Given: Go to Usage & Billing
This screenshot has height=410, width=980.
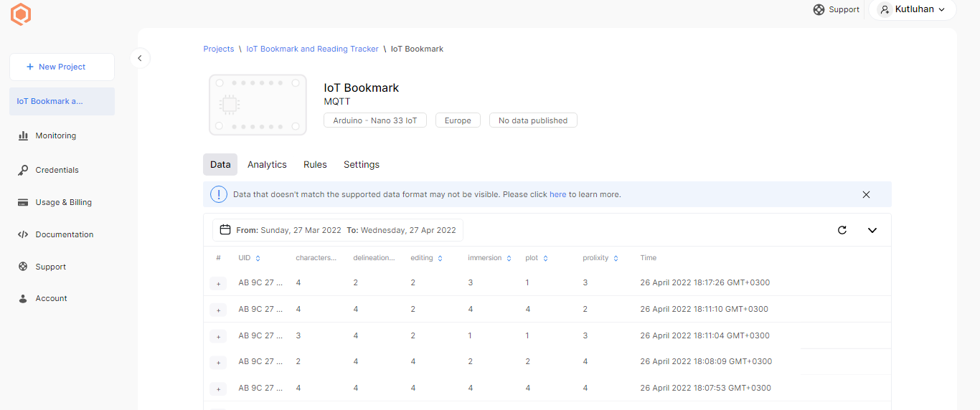Looking at the screenshot, I should pos(63,202).
